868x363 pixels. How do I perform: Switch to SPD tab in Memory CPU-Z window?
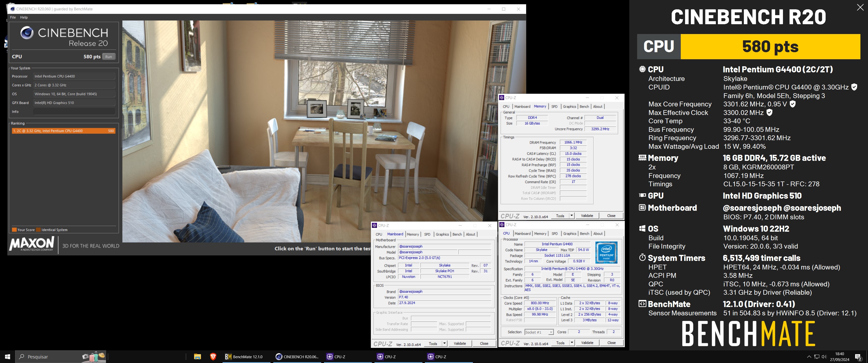point(554,106)
